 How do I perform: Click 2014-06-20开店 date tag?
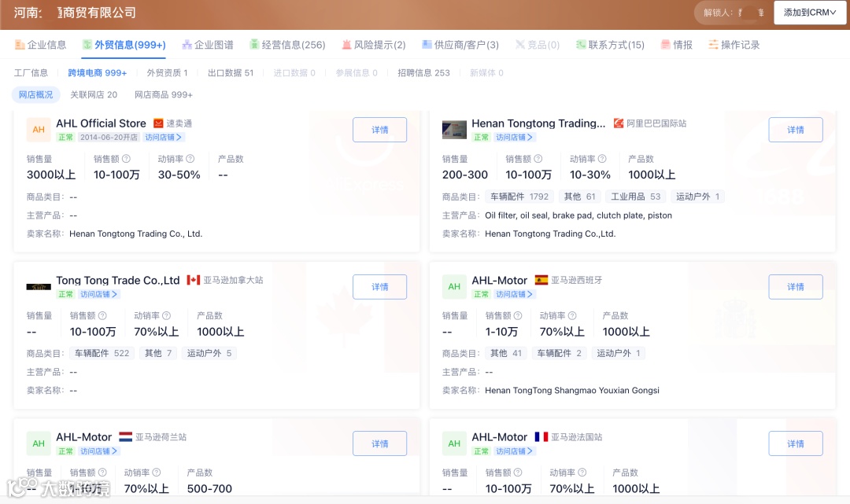(109, 138)
